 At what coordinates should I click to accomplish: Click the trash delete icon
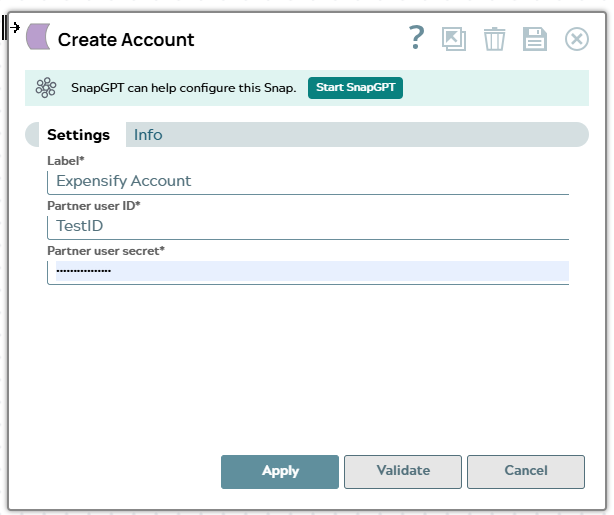(x=495, y=39)
